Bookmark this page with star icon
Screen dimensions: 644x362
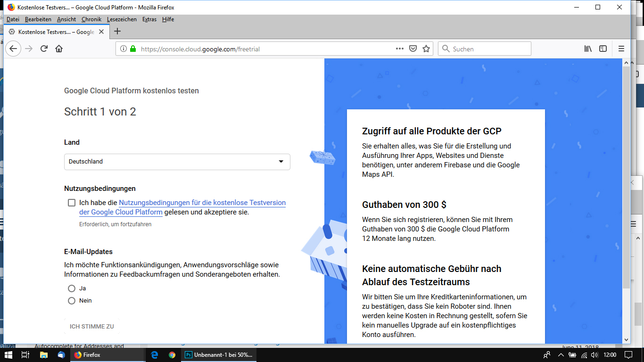[426, 49]
